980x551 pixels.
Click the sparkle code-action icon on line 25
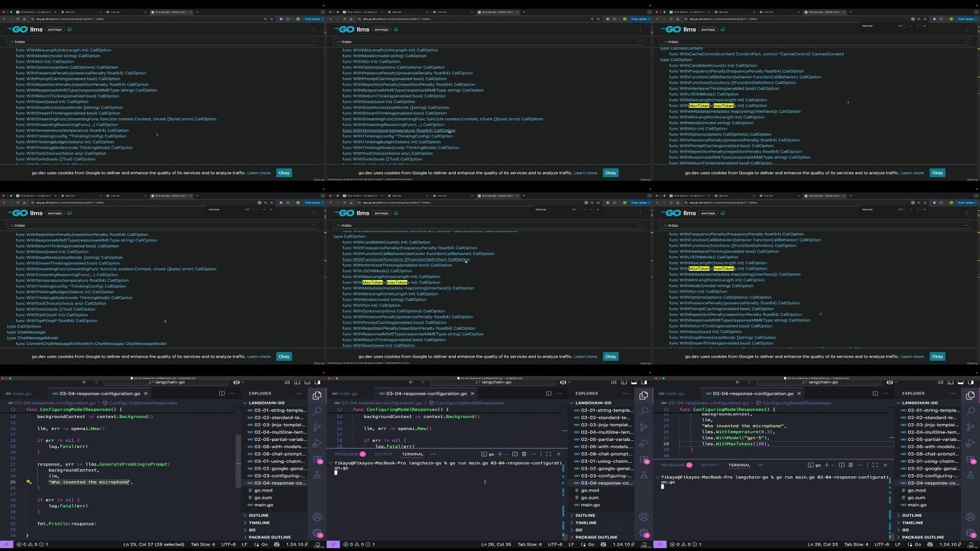click(x=29, y=482)
